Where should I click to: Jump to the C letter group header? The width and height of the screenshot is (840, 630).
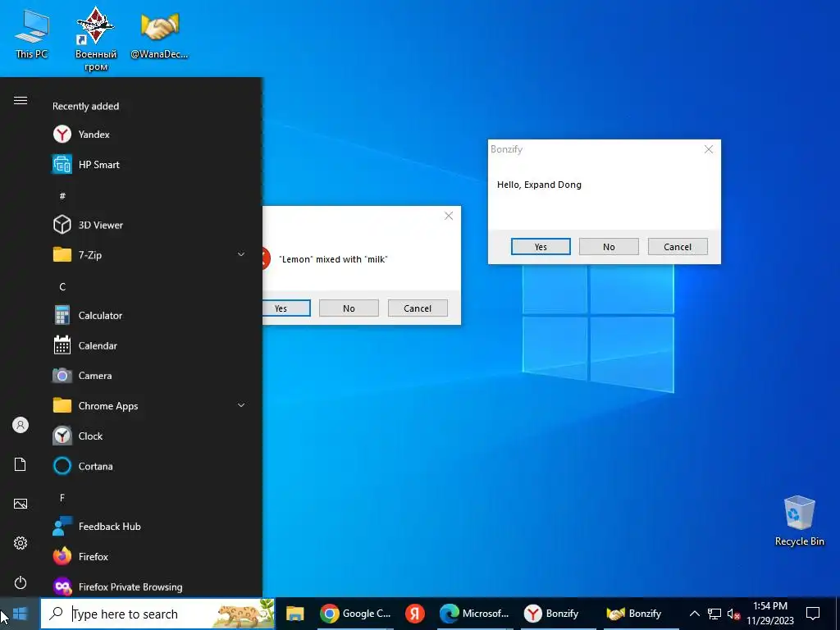click(x=62, y=286)
